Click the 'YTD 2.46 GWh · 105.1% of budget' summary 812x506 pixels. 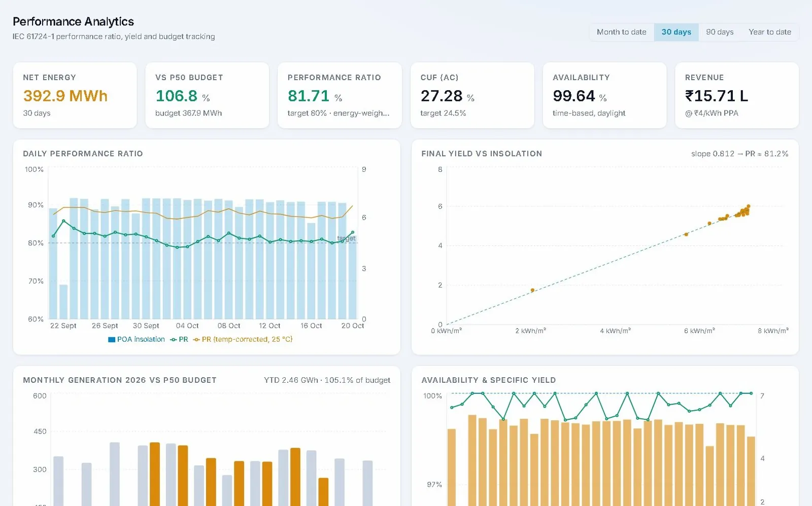coord(327,380)
